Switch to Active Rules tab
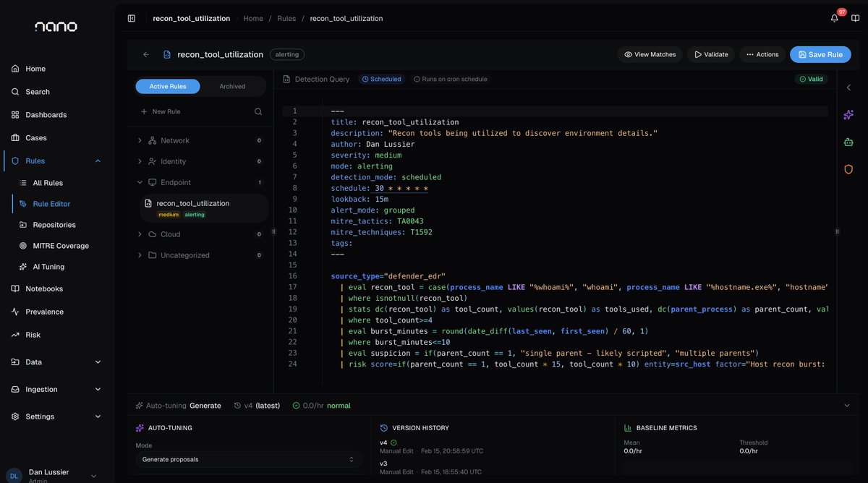This screenshot has width=868, height=483. [x=168, y=86]
